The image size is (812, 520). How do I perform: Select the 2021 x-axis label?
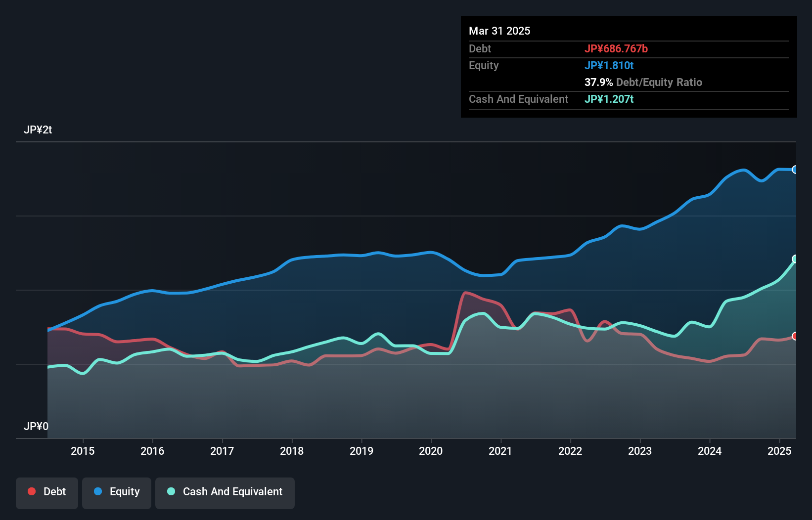[500, 451]
